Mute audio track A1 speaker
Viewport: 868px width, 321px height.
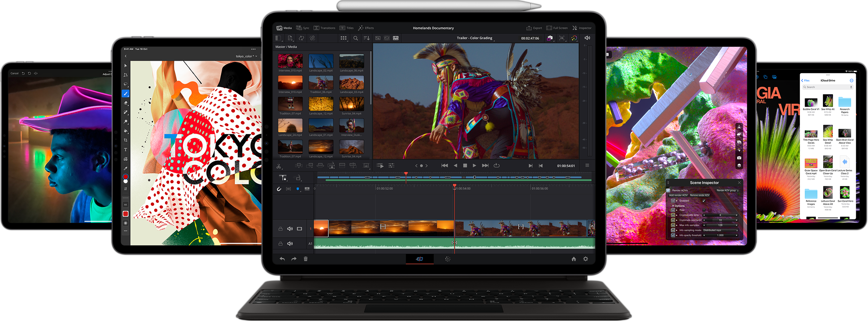point(290,244)
